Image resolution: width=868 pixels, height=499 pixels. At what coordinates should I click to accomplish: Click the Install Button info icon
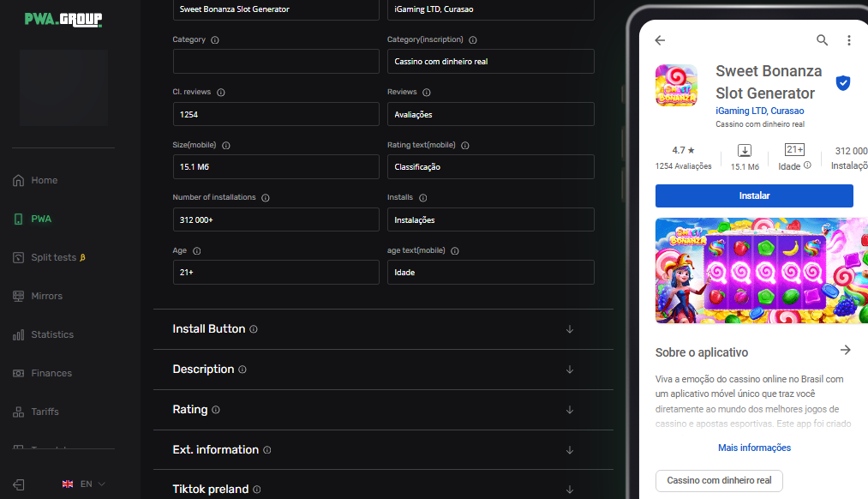(x=254, y=329)
